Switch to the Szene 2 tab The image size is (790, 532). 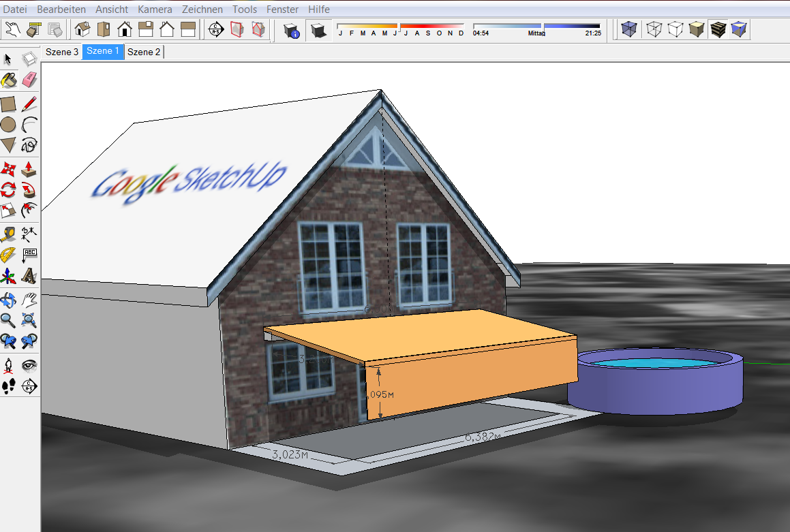coord(144,52)
